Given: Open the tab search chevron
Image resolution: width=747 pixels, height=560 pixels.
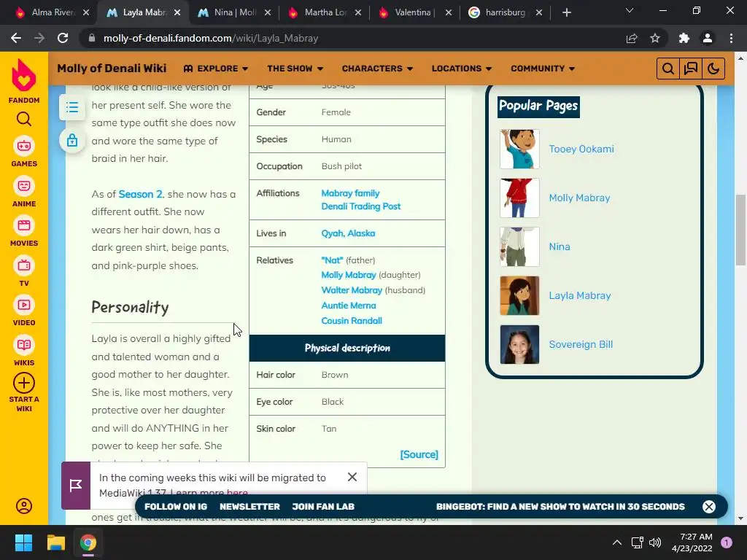Looking at the screenshot, I should pyautogui.click(x=630, y=10).
